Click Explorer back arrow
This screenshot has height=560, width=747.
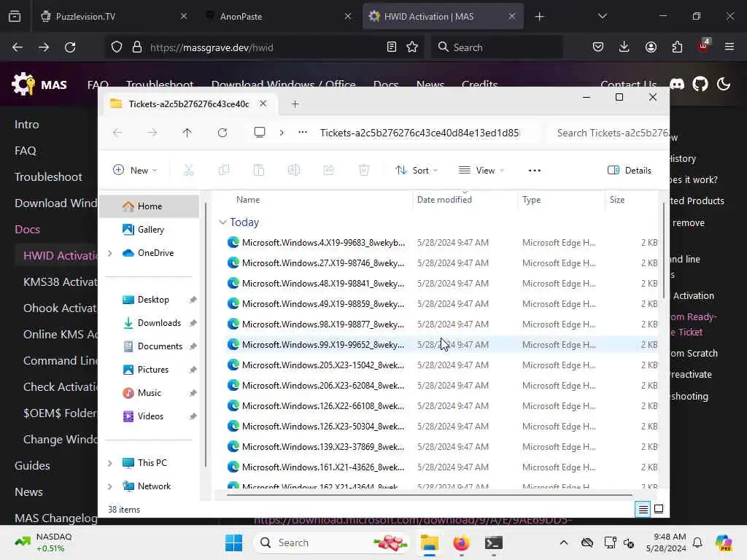pyautogui.click(x=117, y=133)
